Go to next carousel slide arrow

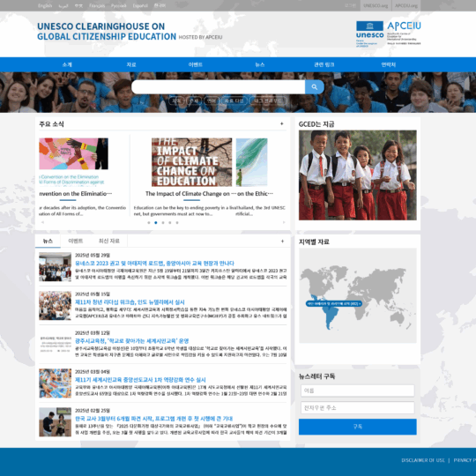pyautogui.click(x=284, y=222)
